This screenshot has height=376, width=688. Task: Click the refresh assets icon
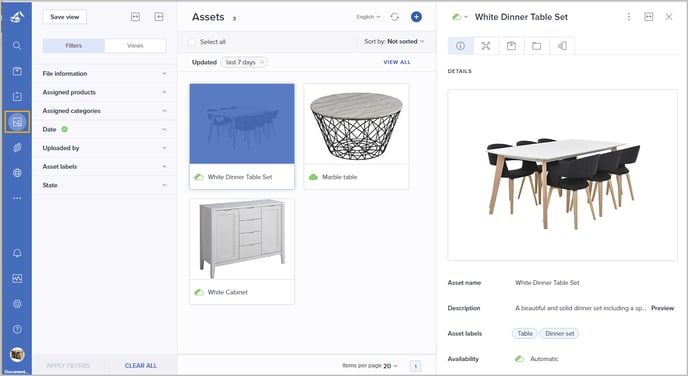click(x=394, y=17)
